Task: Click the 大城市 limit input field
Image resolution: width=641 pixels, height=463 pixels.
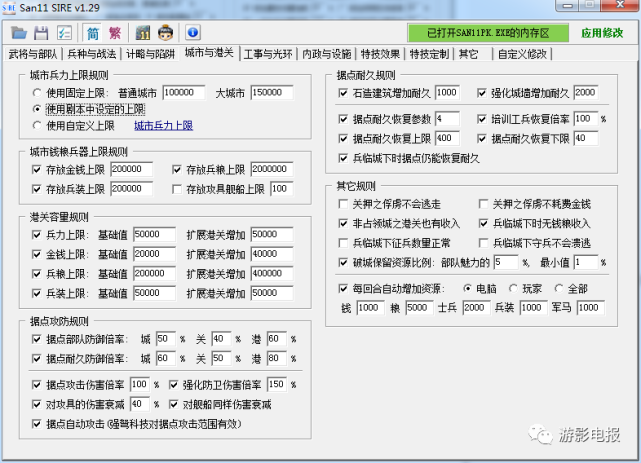Action: point(272,92)
